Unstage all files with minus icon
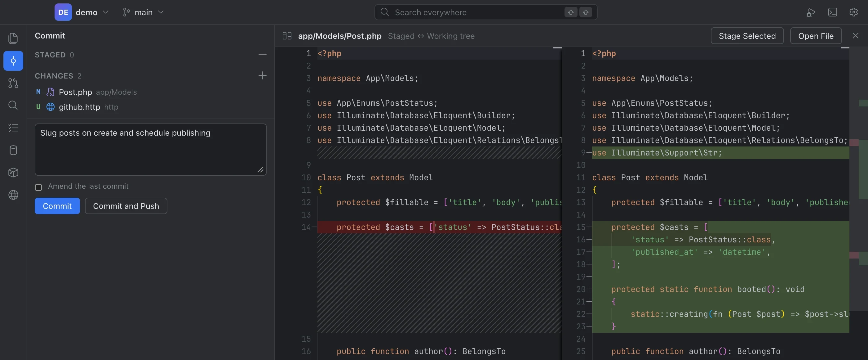 [x=263, y=54]
